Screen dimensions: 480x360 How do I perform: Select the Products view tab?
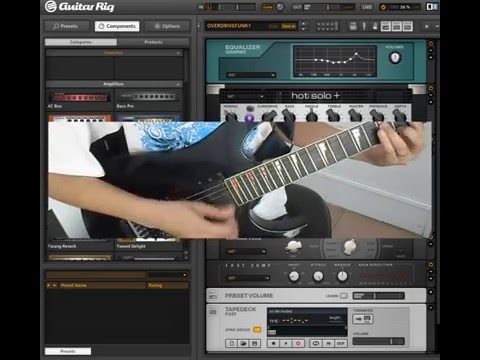(153, 42)
